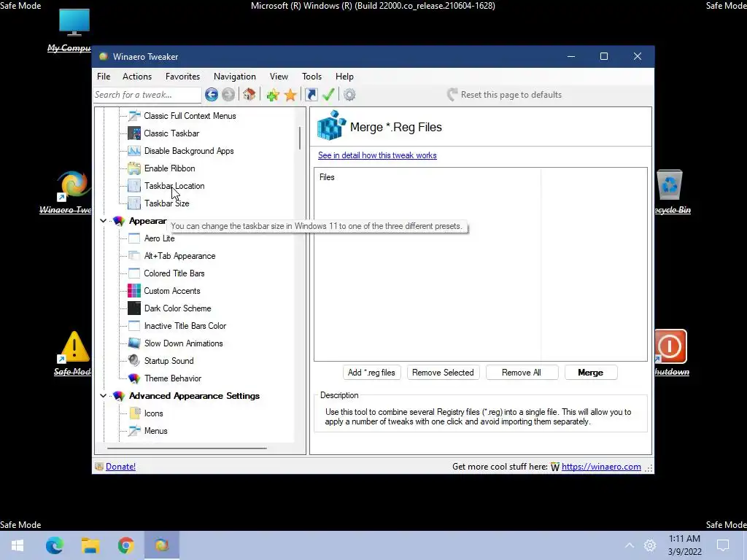
Task: Click the system tray gear icon
Action: pos(650,545)
